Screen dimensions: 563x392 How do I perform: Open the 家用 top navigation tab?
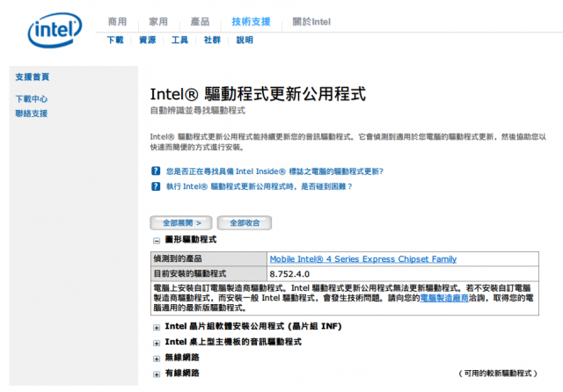158,21
